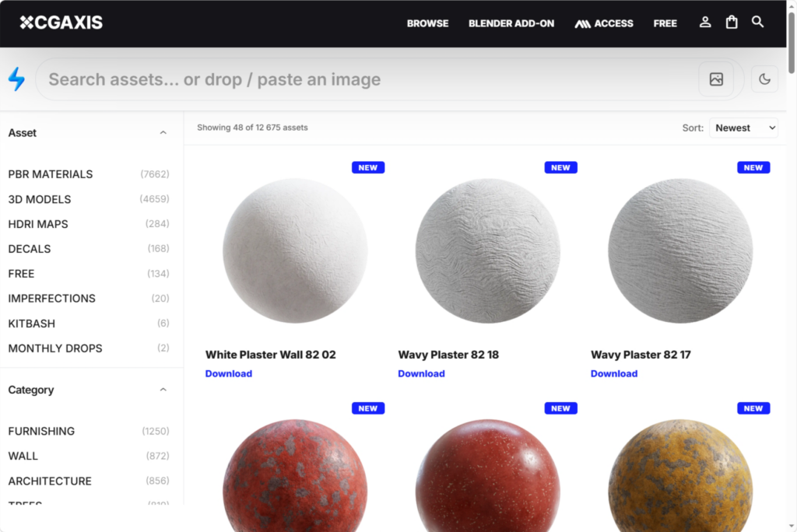Filter by PBR Materials asset type

51,174
